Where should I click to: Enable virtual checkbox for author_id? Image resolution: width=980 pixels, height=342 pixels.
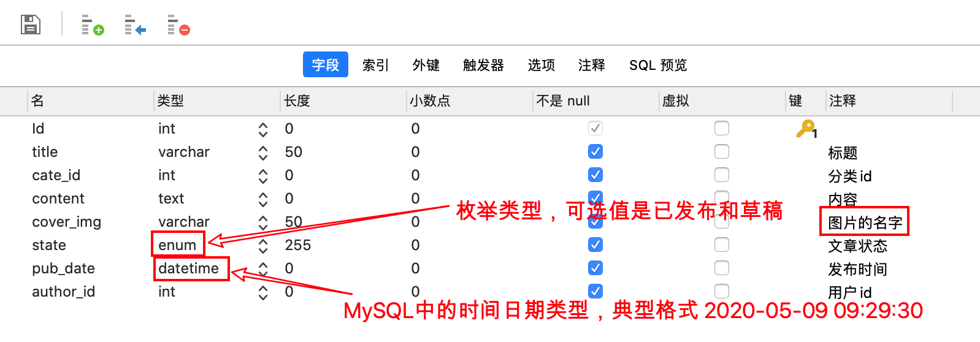pyautogui.click(x=722, y=291)
